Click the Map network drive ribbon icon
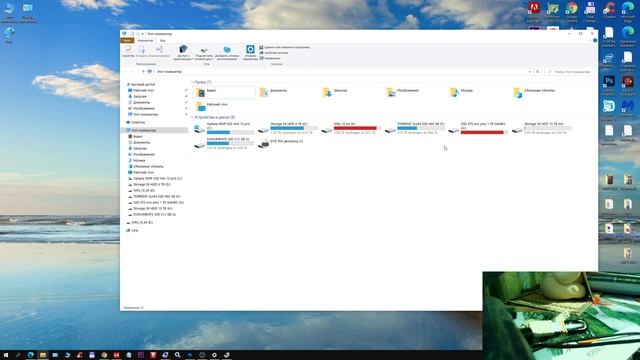Viewport: 640px width, 360px height. (204, 50)
